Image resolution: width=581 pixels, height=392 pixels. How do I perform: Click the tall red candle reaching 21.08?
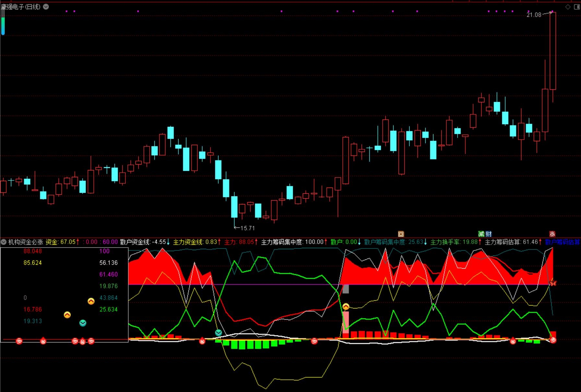[x=553, y=51]
